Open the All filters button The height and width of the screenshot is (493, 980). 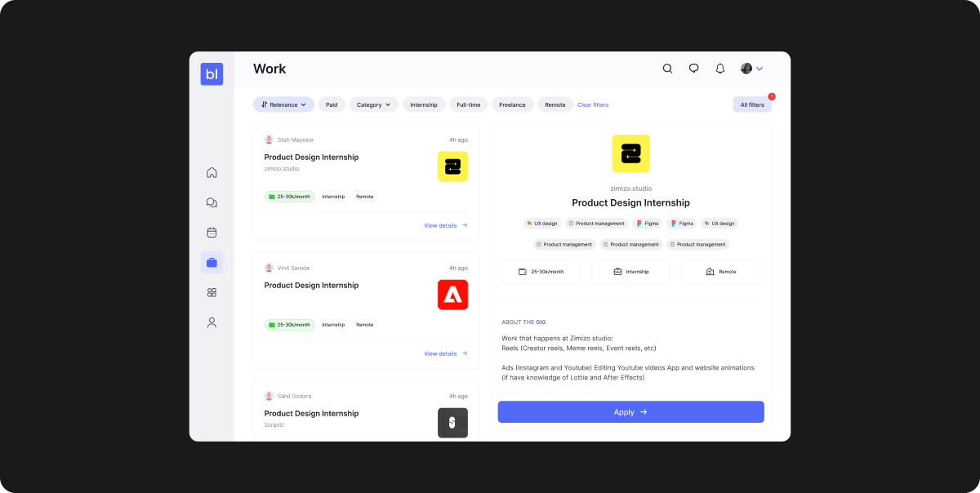pos(751,104)
